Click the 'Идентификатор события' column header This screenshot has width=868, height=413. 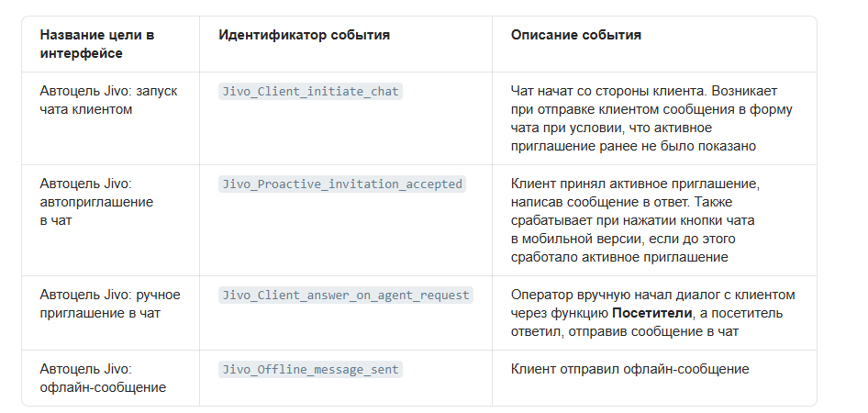[x=304, y=35]
